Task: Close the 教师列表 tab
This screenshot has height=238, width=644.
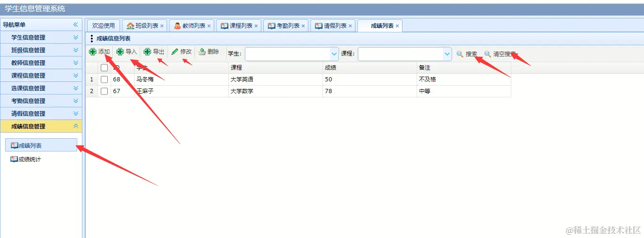Action: point(209,26)
